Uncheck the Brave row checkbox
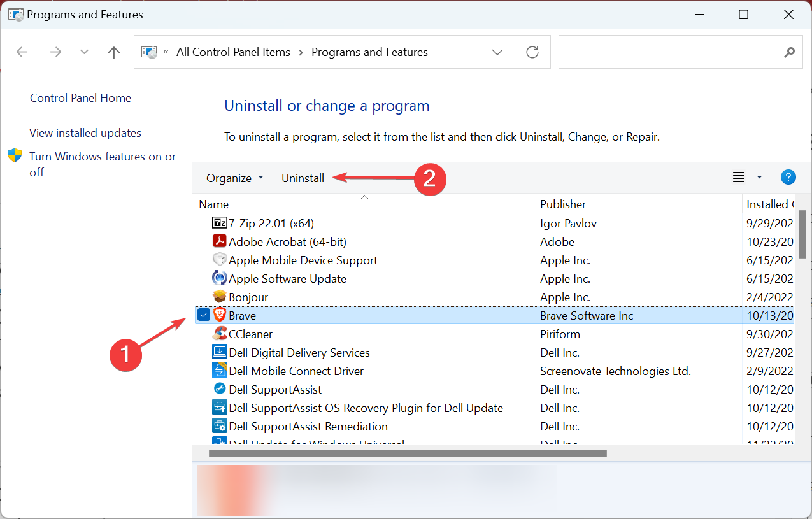Viewport: 812px width, 519px height. click(204, 315)
